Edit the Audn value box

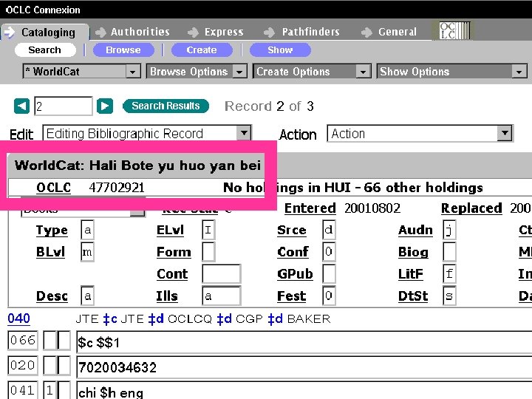[449, 230]
